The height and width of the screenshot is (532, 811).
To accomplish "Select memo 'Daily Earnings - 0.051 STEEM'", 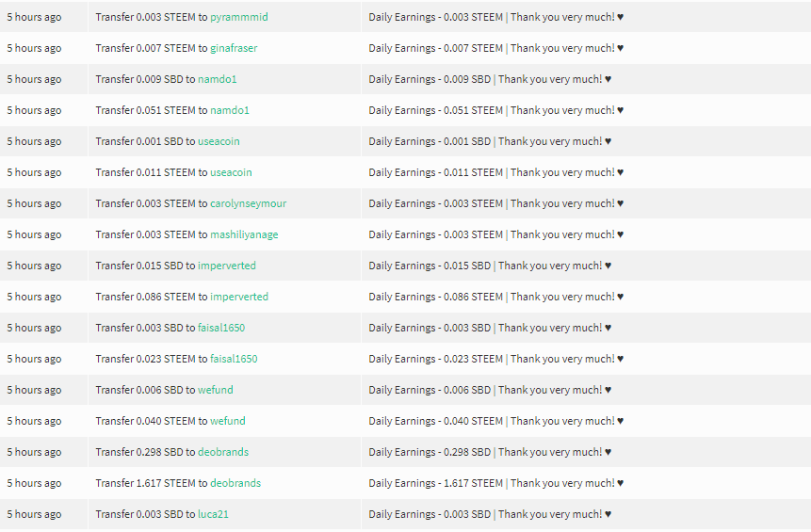I will tap(435, 110).
